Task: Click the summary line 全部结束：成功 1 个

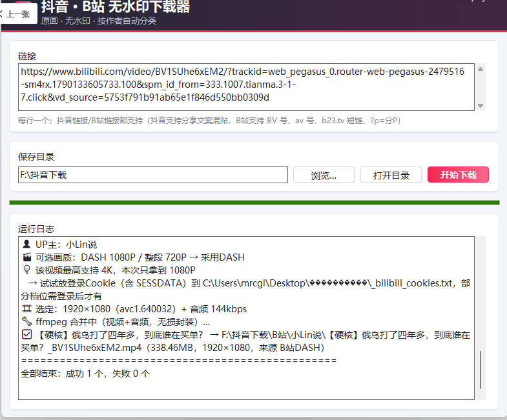Action: (85, 374)
